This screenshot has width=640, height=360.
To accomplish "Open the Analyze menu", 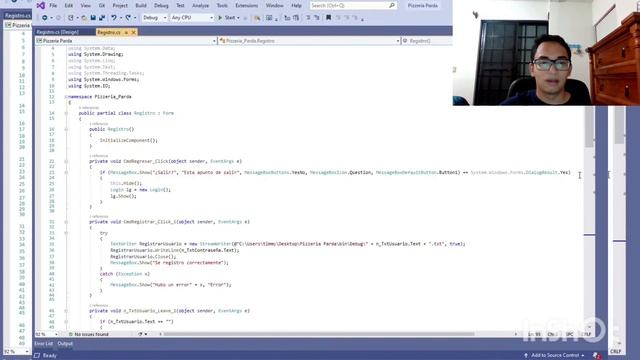I will 200,5.
